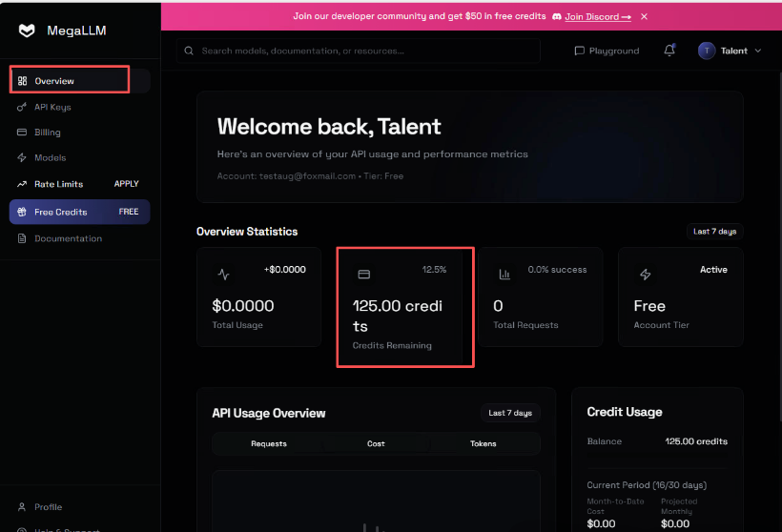
Task: Click the Active status label
Action: 713,270
